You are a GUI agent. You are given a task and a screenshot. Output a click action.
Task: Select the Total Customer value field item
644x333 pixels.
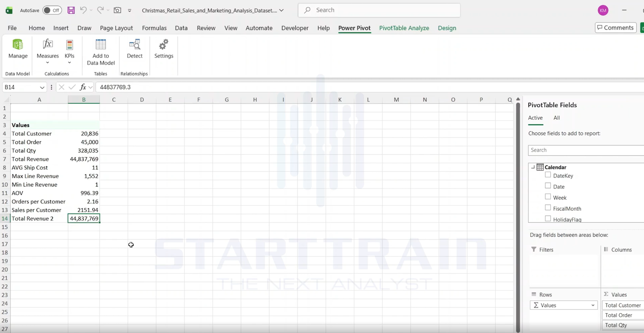pos(623,306)
